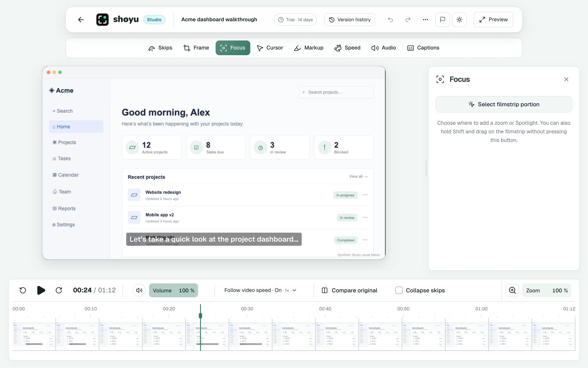
Task: Select the first filmstrip thumbnail
Action: click(x=34, y=334)
